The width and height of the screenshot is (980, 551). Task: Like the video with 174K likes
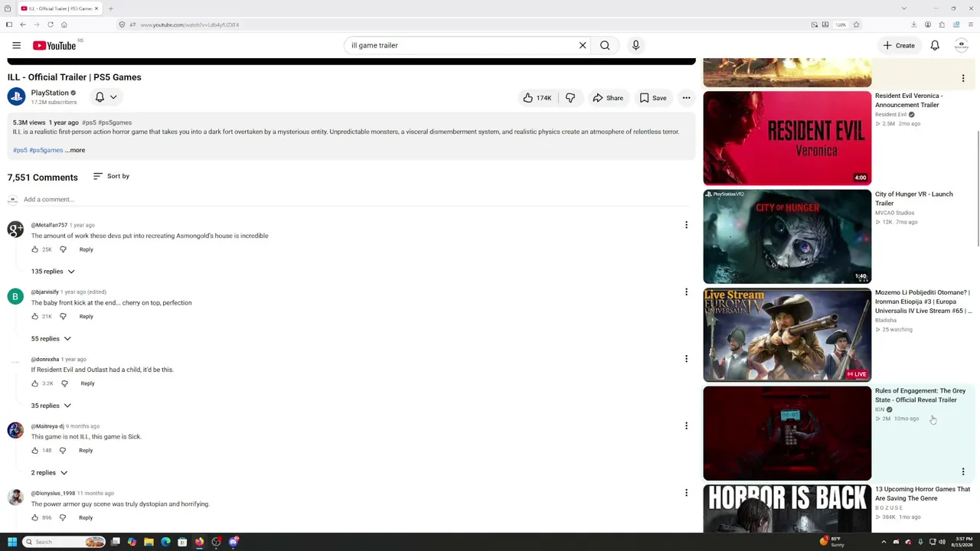(x=537, y=98)
